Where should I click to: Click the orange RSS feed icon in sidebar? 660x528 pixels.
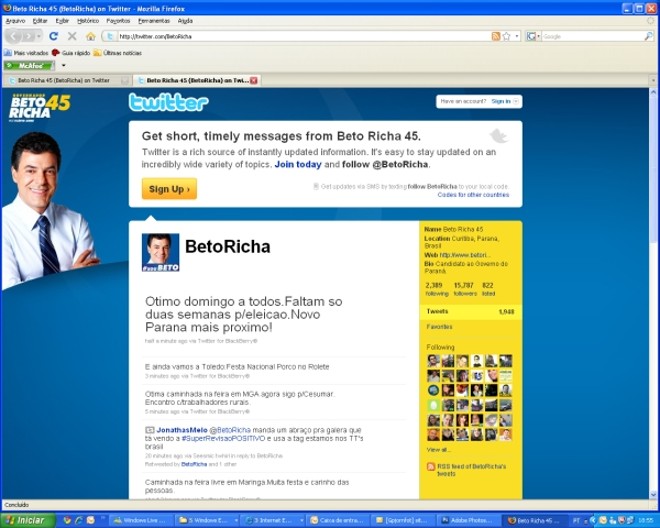pos(431,466)
